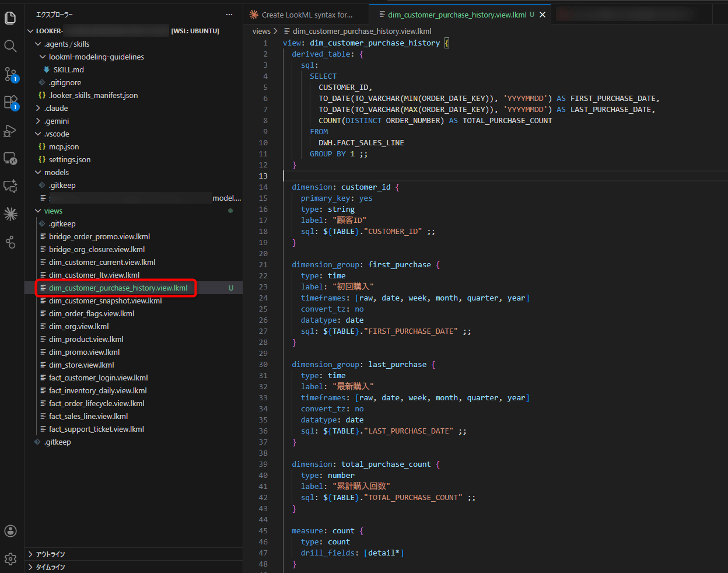Open Run and Debug view

click(10, 130)
